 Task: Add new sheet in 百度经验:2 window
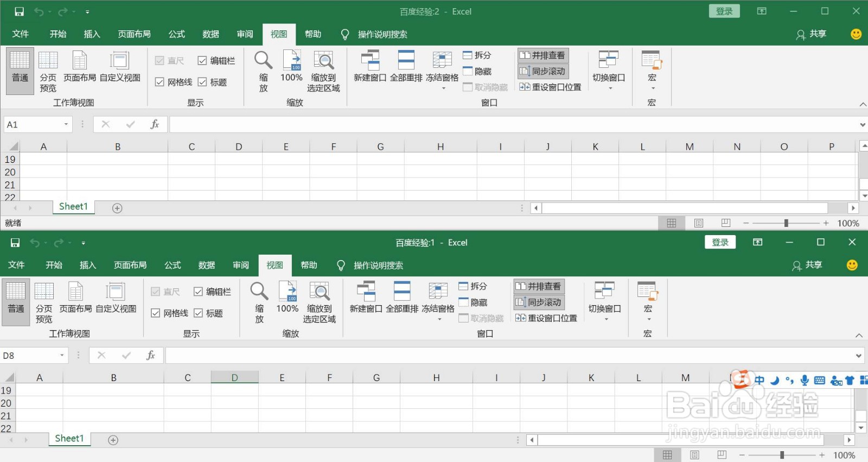117,208
